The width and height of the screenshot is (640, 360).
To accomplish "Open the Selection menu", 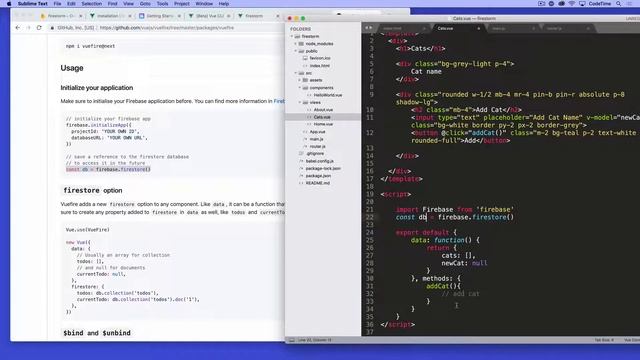I will point(91,4).
